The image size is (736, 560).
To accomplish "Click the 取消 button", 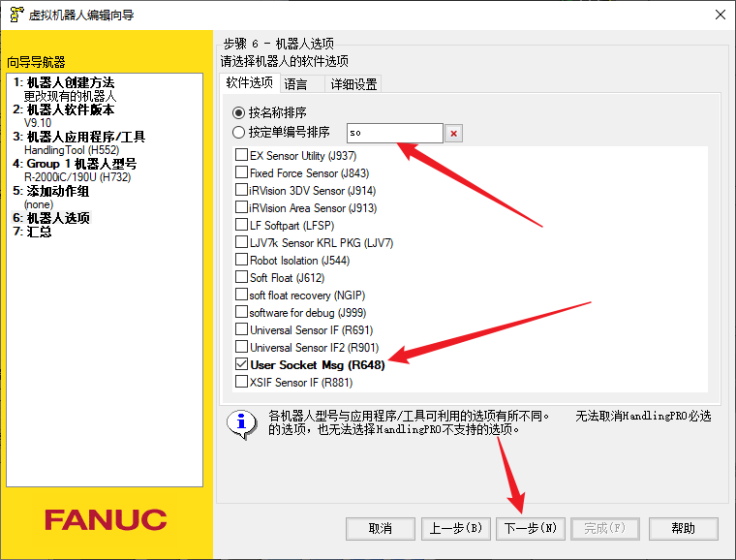I will click(x=381, y=529).
